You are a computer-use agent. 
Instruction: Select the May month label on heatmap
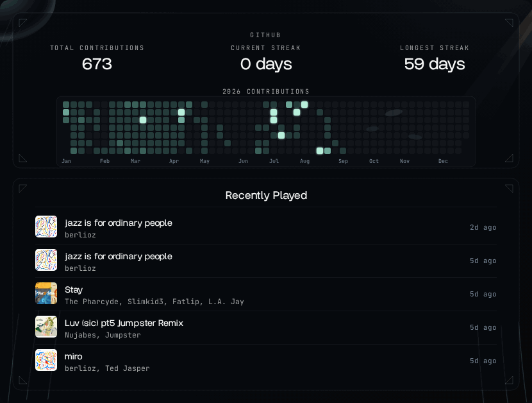coord(204,162)
